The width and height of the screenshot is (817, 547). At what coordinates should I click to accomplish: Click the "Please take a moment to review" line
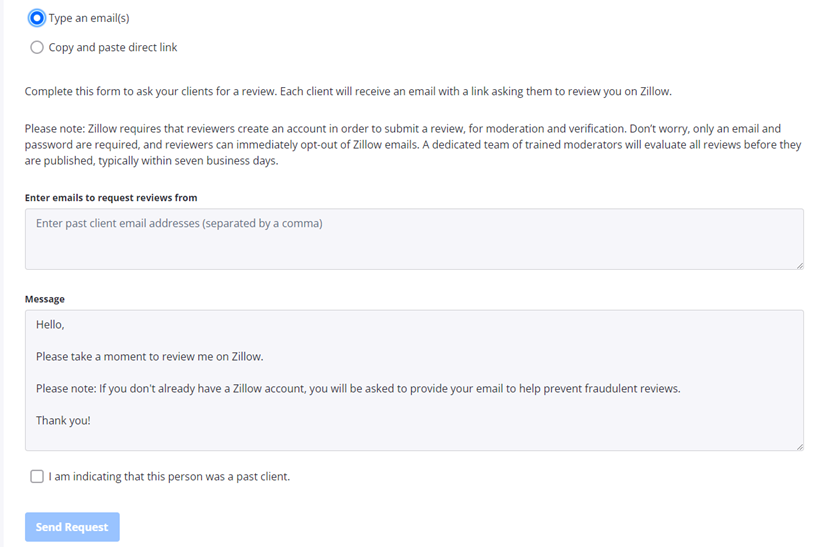(x=150, y=356)
